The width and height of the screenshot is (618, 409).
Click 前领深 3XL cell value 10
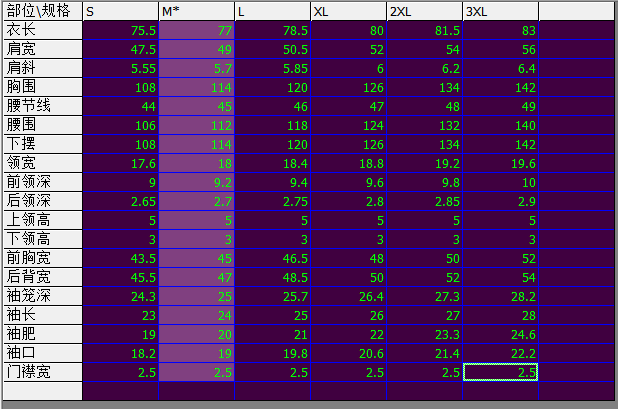click(x=501, y=182)
